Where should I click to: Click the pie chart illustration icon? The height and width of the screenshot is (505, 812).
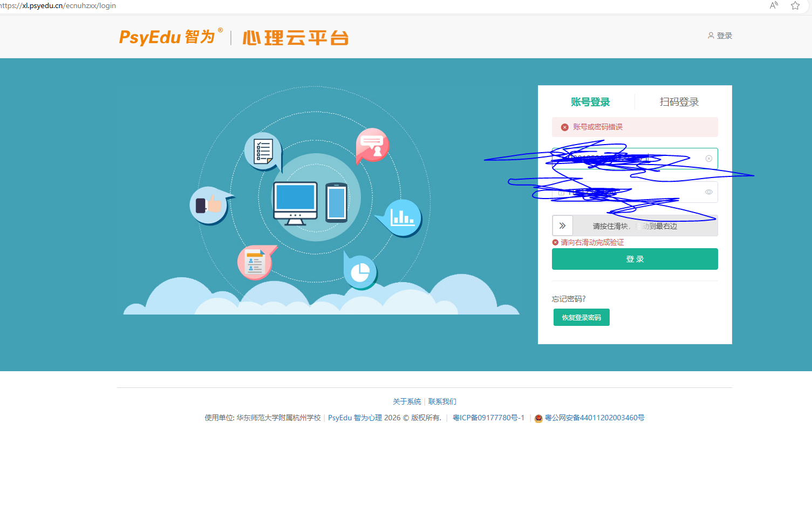360,271
